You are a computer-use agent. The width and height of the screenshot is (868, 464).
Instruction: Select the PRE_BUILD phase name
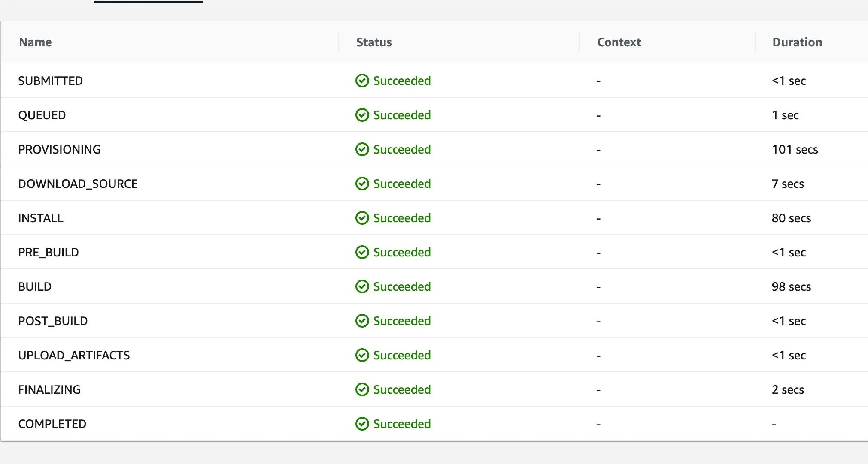[49, 252]
